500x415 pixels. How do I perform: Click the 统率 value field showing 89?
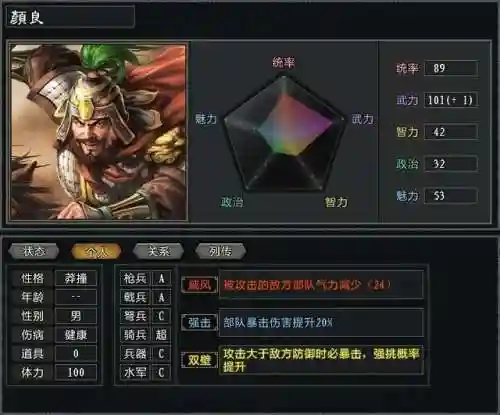tap(451, 68)
